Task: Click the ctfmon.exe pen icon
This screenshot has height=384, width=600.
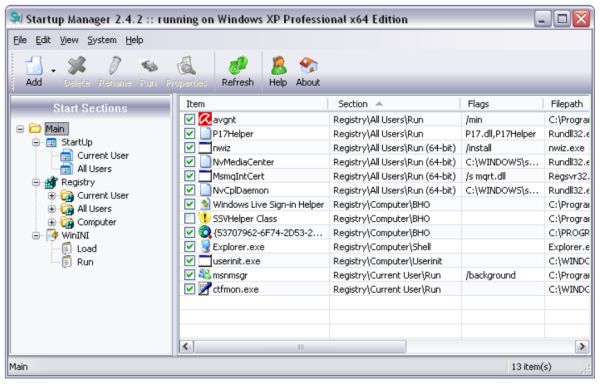Action: coord(205,289)
